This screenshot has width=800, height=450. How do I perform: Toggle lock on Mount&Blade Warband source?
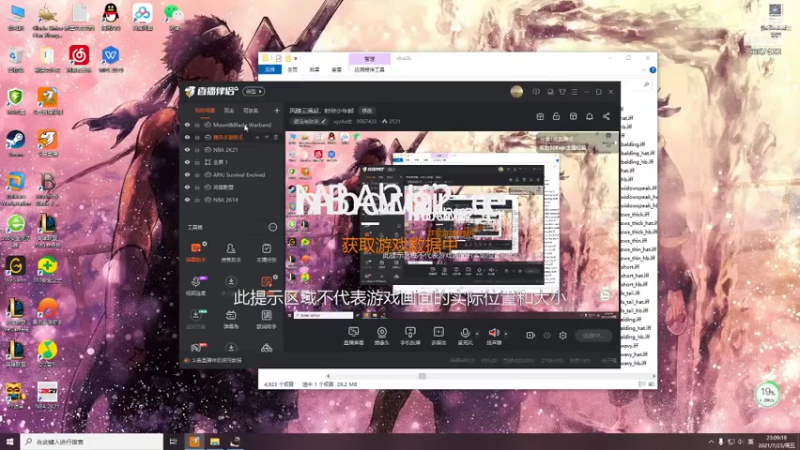197,125
